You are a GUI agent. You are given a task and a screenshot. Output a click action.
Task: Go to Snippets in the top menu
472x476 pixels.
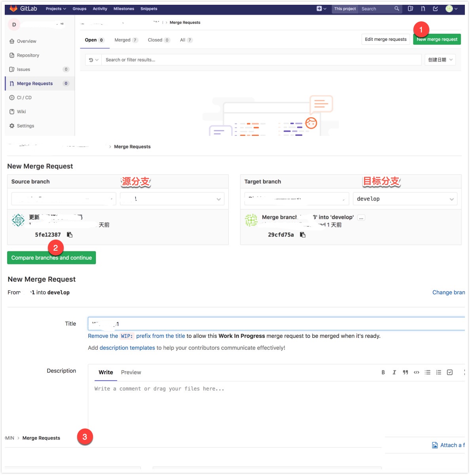(149, 9)
